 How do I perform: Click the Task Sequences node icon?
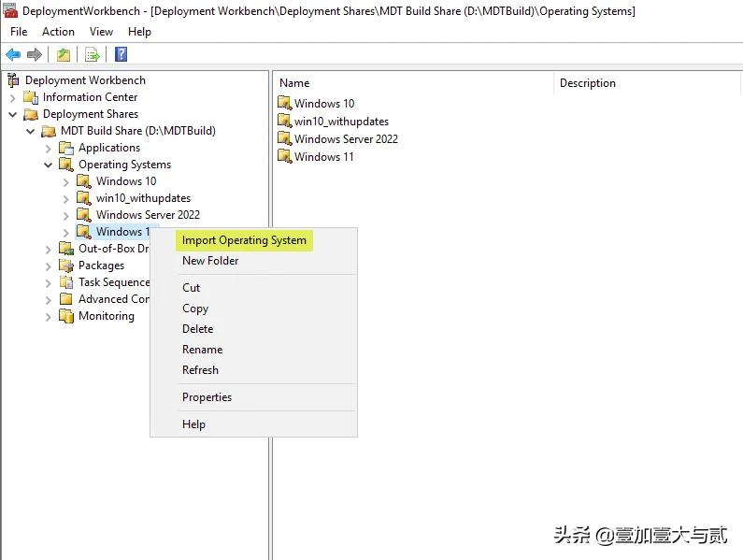click(66, 282)
